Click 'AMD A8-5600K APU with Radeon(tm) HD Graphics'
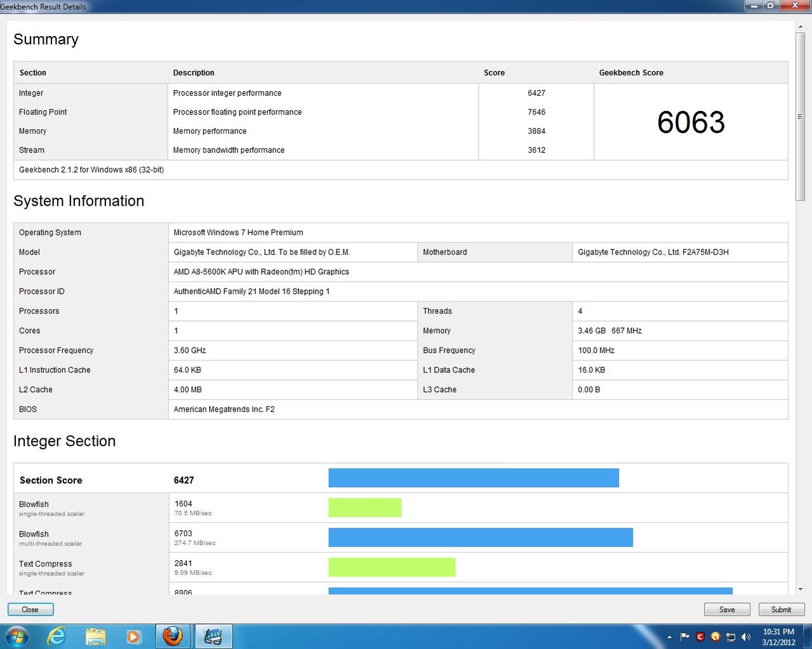 (x=262, y=272)
